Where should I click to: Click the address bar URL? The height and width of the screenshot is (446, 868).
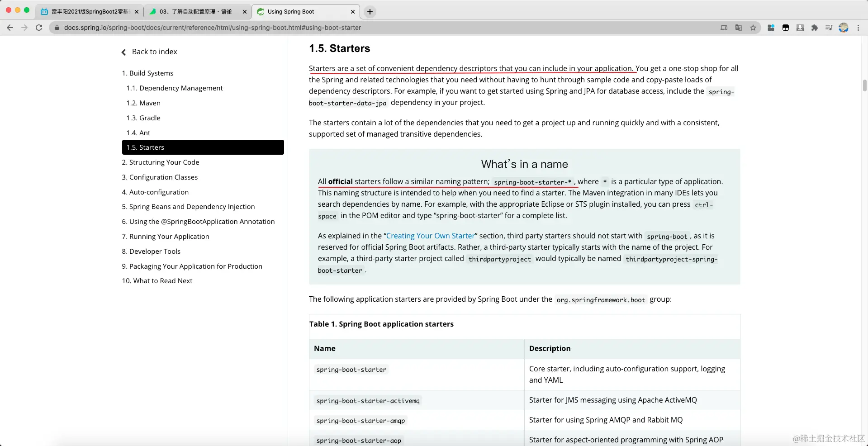pyautogui.click(x=212, y=28)
